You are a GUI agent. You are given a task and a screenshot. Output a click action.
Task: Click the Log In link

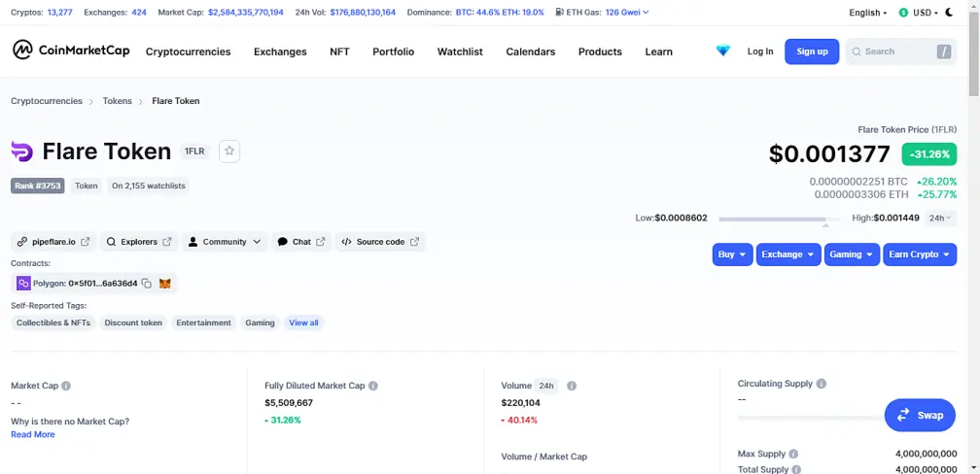pos(760,51)
